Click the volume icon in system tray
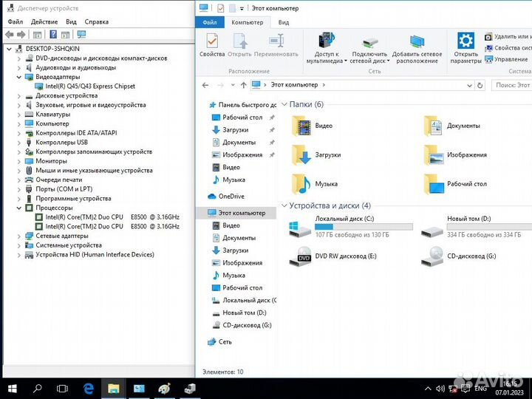Screen dimensions: 532x399 point(440,389)
